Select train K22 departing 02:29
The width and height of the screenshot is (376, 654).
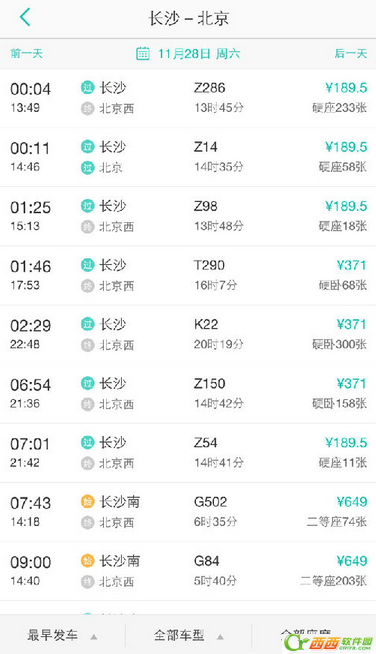188,335
